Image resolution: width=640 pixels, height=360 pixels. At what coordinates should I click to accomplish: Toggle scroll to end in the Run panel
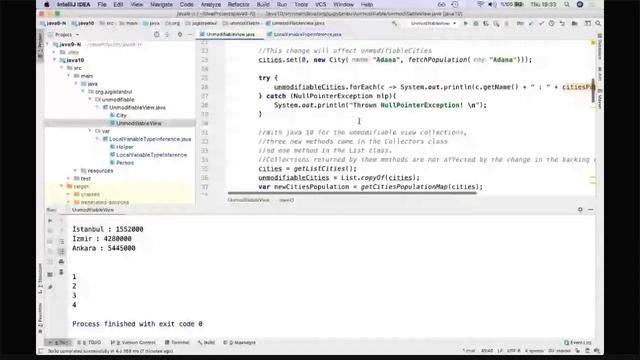(x=61, y=251)
